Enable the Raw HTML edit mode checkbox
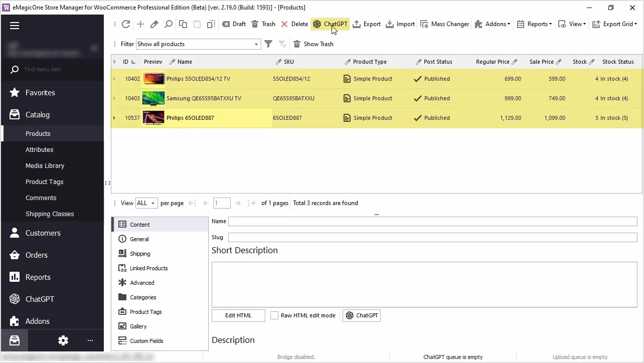644x363 pixels. click(274, 315)
